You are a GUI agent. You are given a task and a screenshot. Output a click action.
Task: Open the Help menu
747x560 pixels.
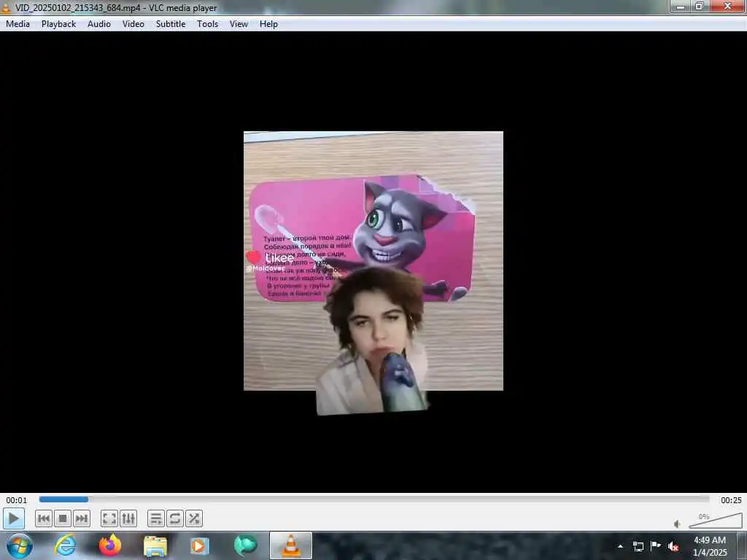pos(268,24)
